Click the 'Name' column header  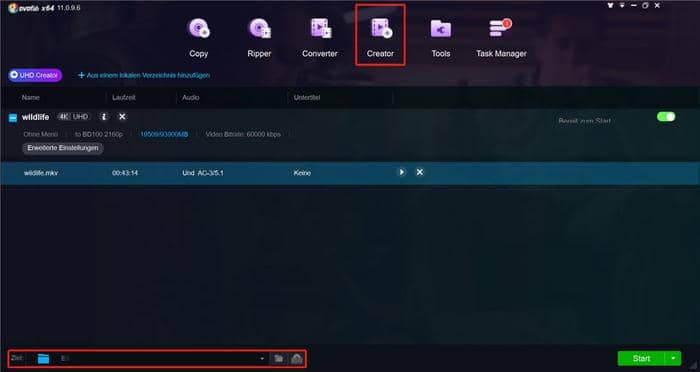[x=30, y=97]
